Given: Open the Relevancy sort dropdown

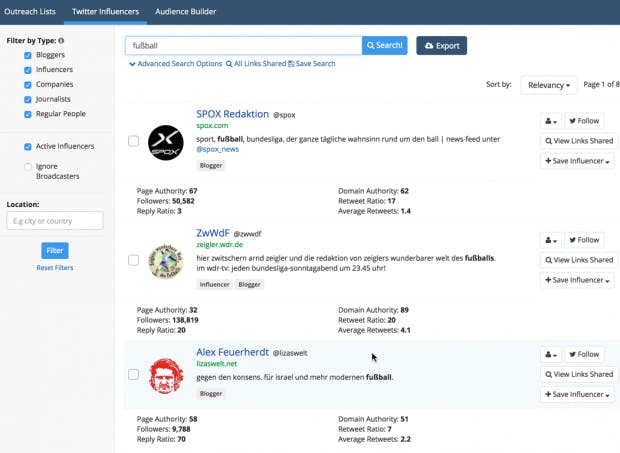Looking at the screenshot, I should pyautogui.click(x=549, y=85).
